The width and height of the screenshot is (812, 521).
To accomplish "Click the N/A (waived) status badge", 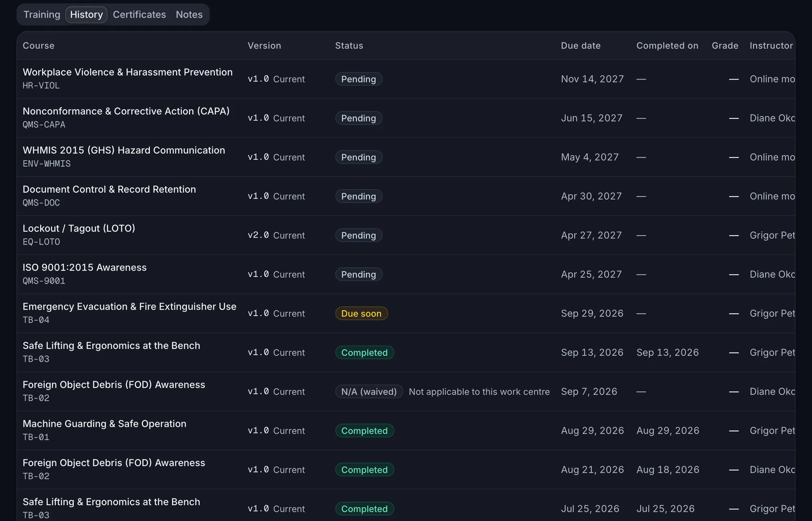I will pyautogui.click(x=369, y=392).
